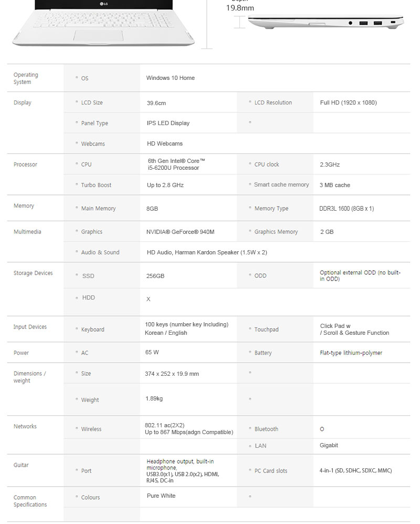Click the Pure White colour value
The image size is (420, 524).
(161, 496)
